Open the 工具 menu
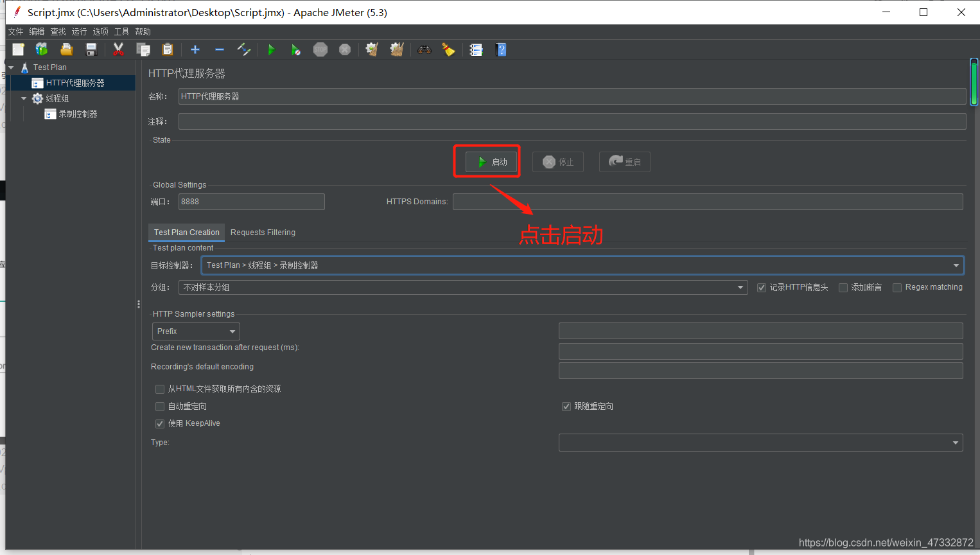 [121, 31]
